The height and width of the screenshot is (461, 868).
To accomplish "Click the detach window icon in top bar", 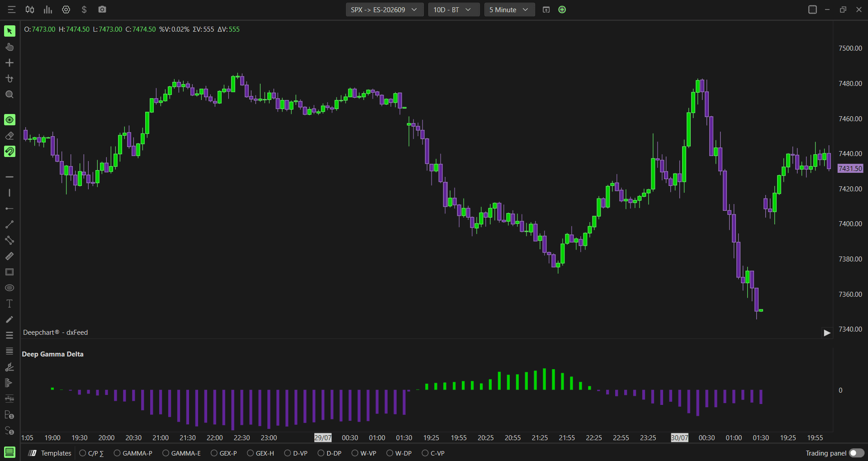I will point(546,10).
